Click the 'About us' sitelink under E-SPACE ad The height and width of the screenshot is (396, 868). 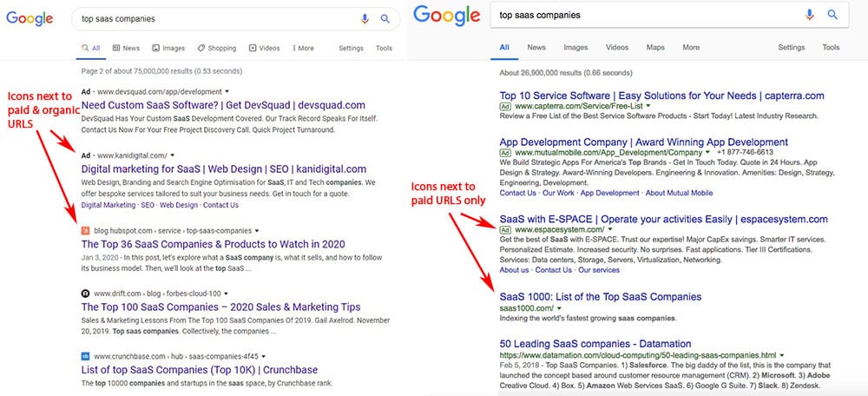pos(514,270)
